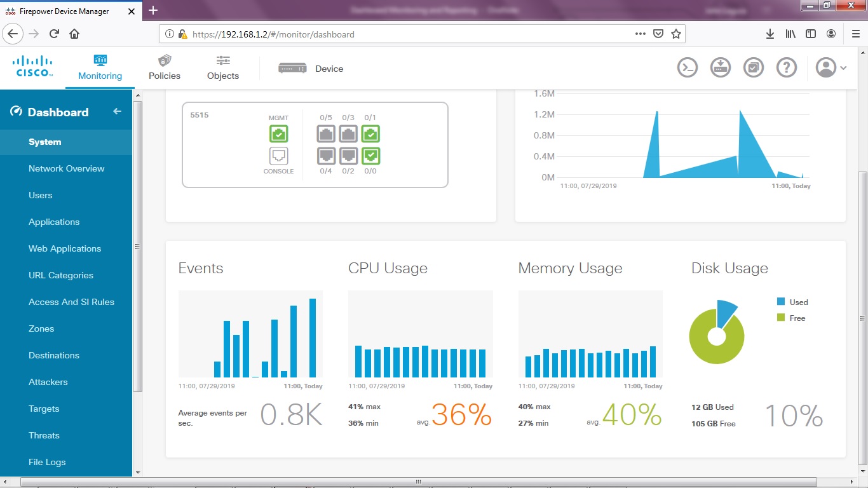The width and height of the screenshot is (868, 488).
Task: Select the 0/0 interface icon on the 5515 device
Action: coord(370,155)
